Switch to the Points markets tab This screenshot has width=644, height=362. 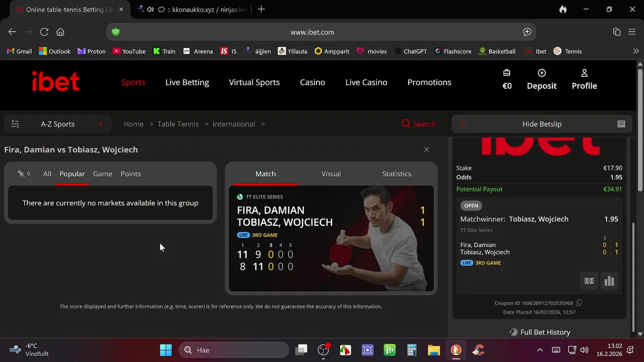(x=131, y=174)
